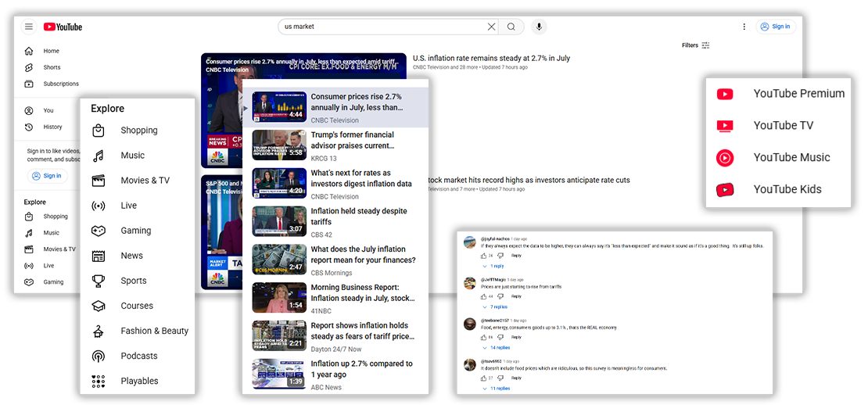Click Sign in button in the left sidebar
This screenshot has height=405, width=868.
pos(47,176)
